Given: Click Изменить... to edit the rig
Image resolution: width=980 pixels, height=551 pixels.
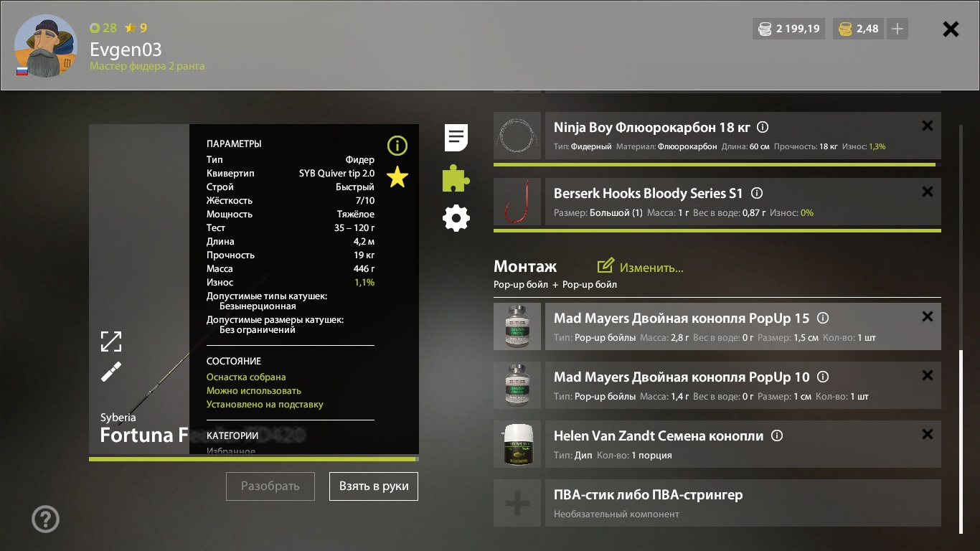Looking at the screenshot, I should click(641, 267).
